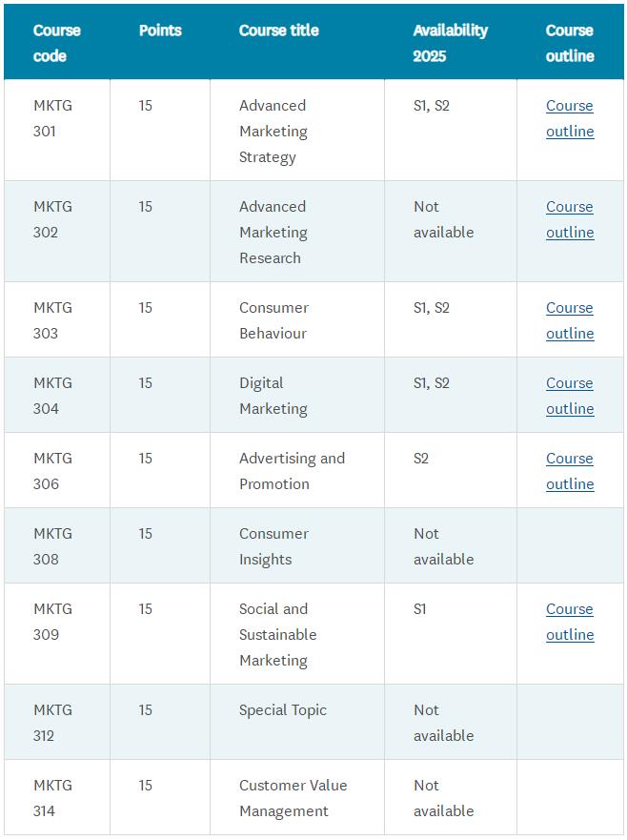627x840 pixels.
Task: Click the Social and Sustainable Marketing title
Action: (x=277, y=635)
